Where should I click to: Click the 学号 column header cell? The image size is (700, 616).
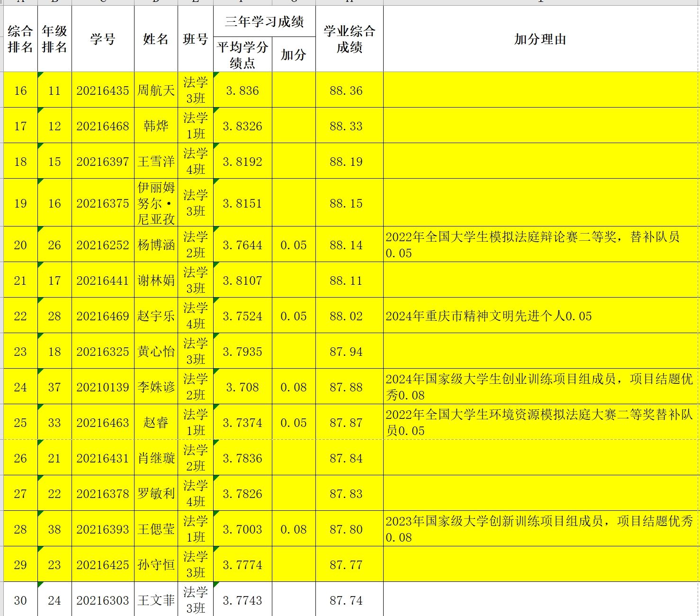click(x=103, y=39)
